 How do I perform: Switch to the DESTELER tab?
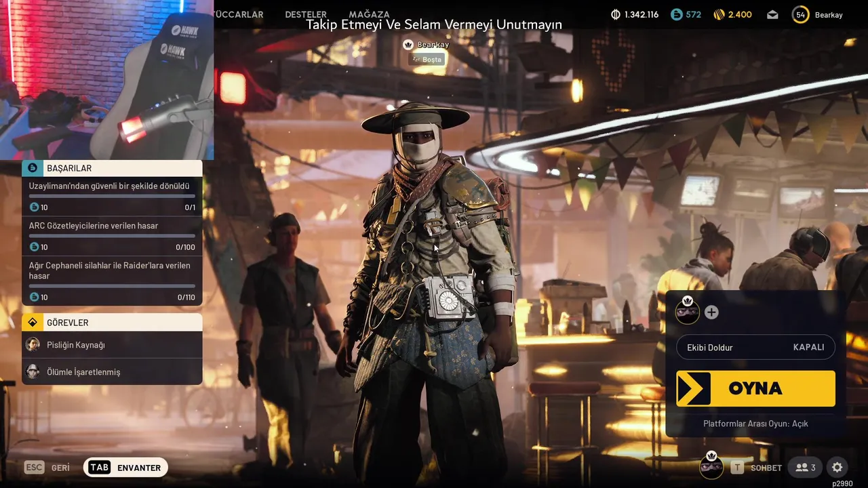click(306, 14)
